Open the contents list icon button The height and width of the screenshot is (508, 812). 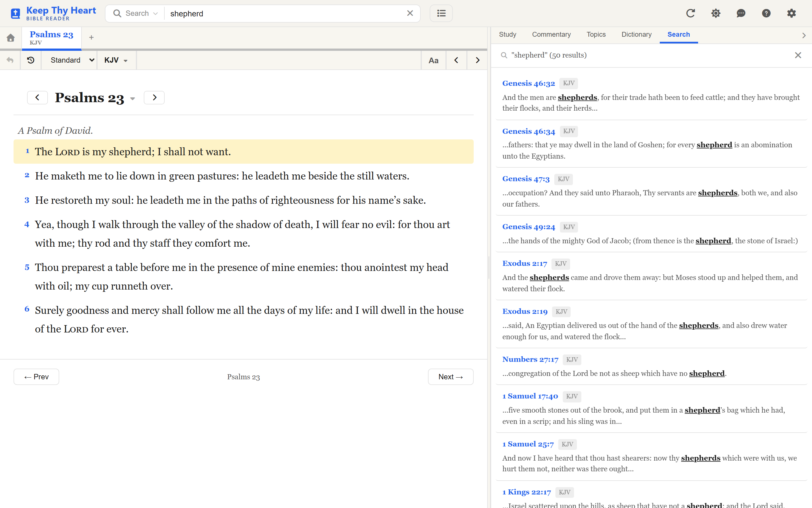(x=441, y=14)
